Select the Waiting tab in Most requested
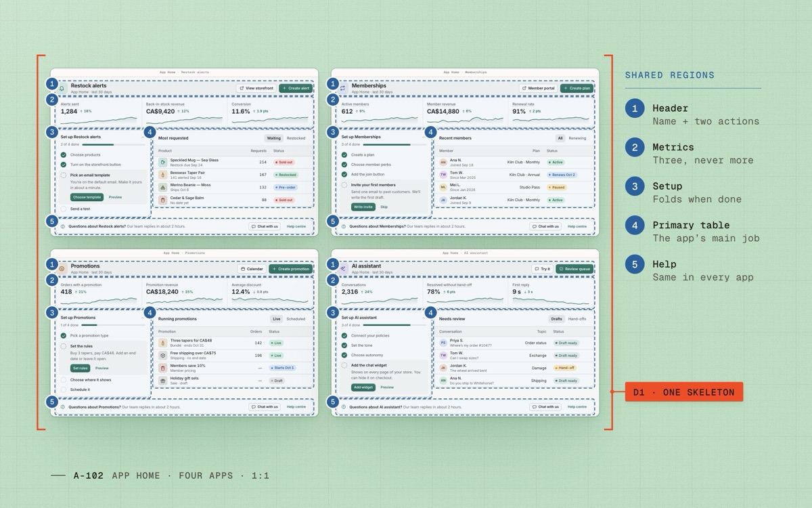Image resolution: width=812 pixels, height=508 pixels. pyautogui.click(x=274, y=138)
